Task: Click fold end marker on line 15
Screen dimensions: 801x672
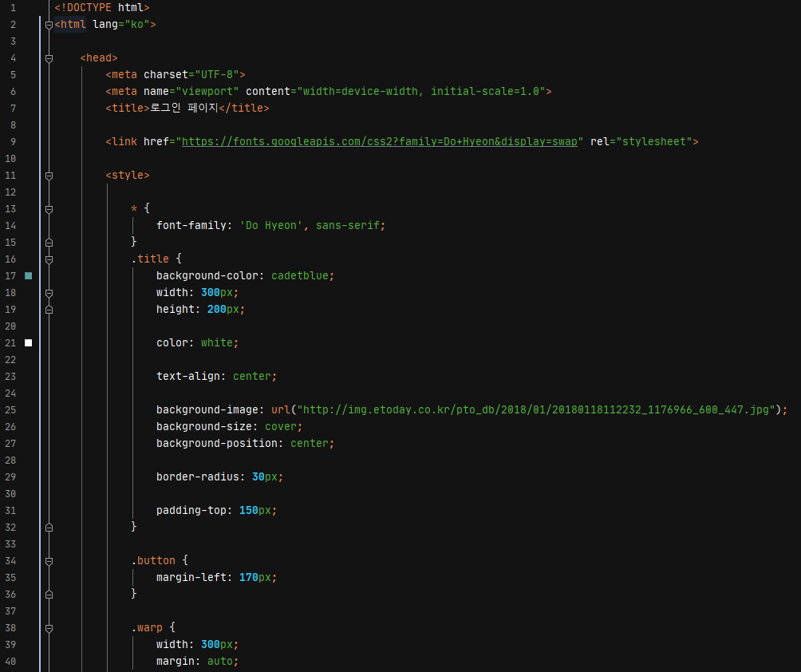Action: tap(49, 243)
